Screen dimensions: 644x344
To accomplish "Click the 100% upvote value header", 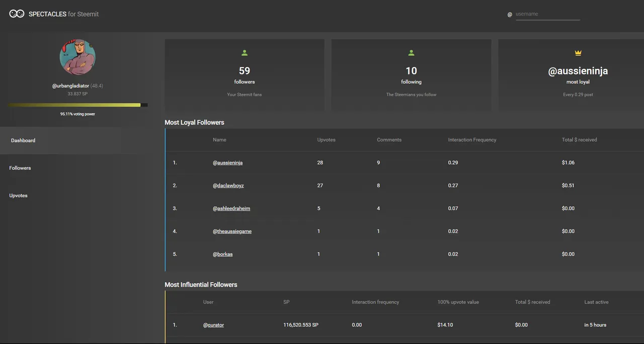I will click(x=458, y=302).
